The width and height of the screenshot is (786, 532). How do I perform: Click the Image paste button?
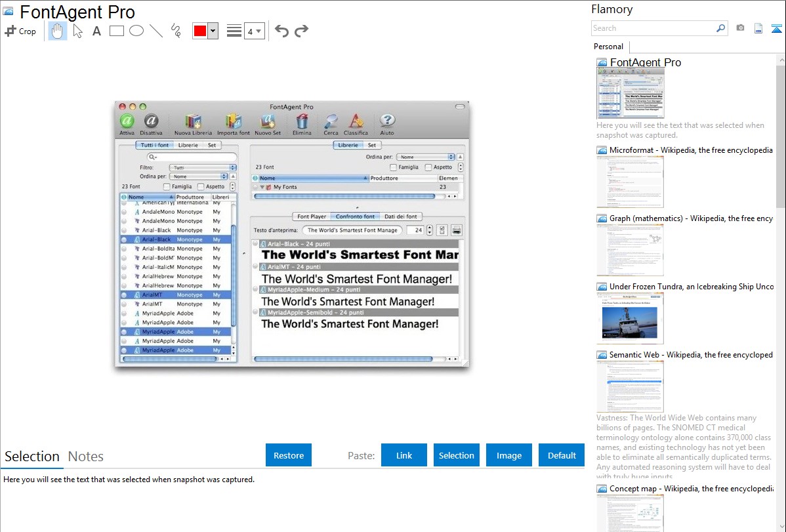point(508,455)
